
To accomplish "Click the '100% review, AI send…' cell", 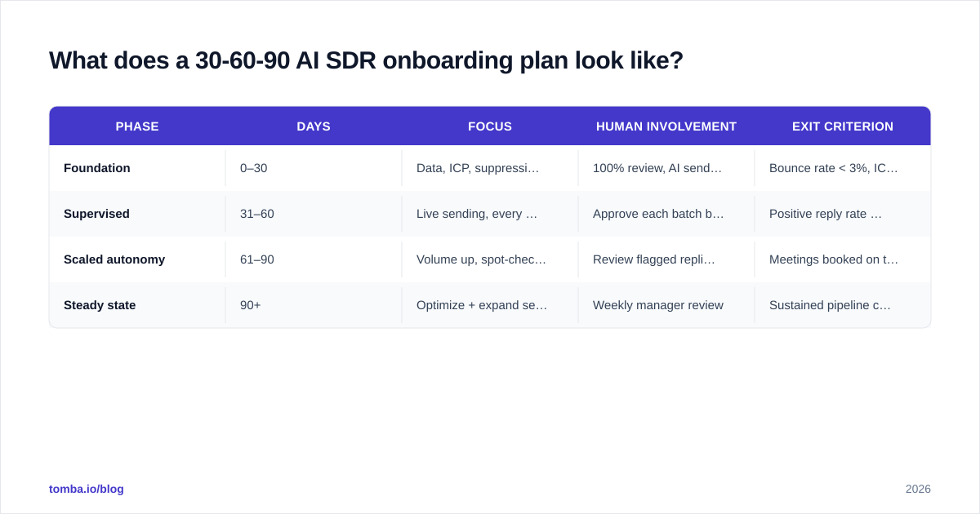I will (666, 168).
